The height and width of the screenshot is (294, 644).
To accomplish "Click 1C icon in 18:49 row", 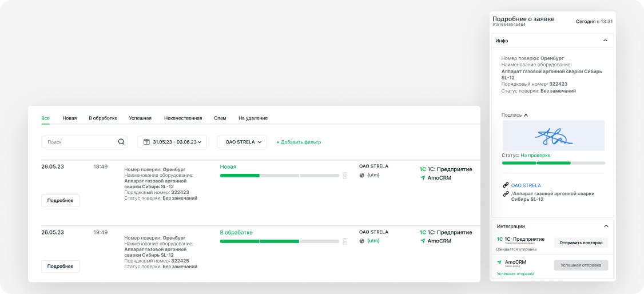I will 423,169.
